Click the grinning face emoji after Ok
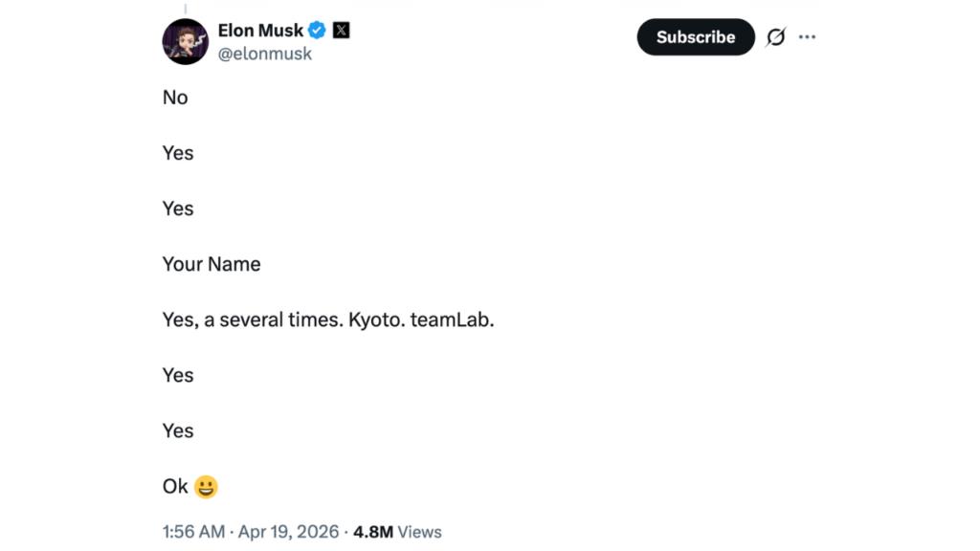Viewport: 980px width, 551px height. pyautogui.click(x=206, y=486)
